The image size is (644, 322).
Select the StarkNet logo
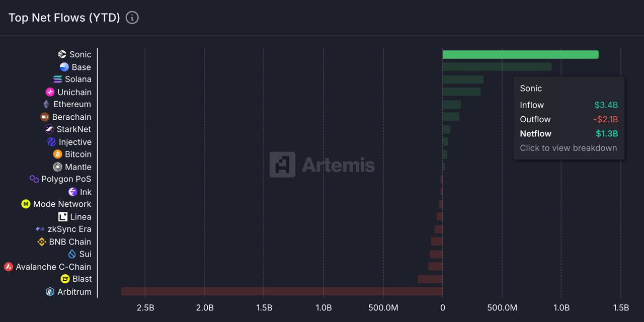49,129
